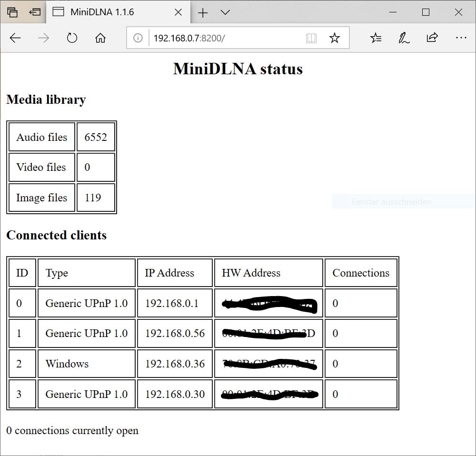Select the Media library heading
The height and width of the screenshot is (456, 476).
coord(46,100)
